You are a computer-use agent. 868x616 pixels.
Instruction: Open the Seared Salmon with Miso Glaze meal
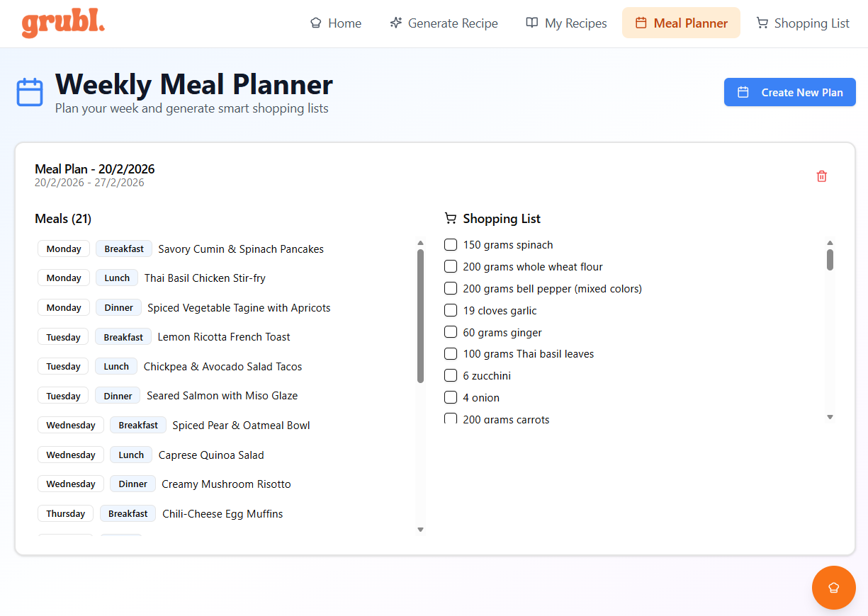[x=222, y=396]
